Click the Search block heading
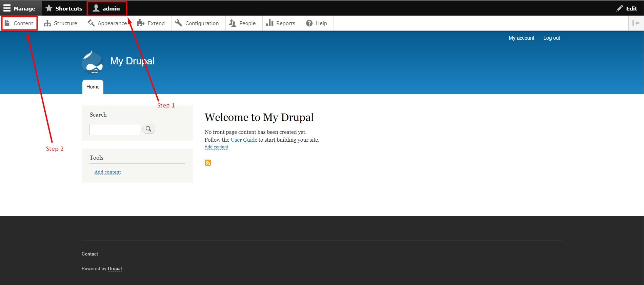644x285 pixels. 98,115
